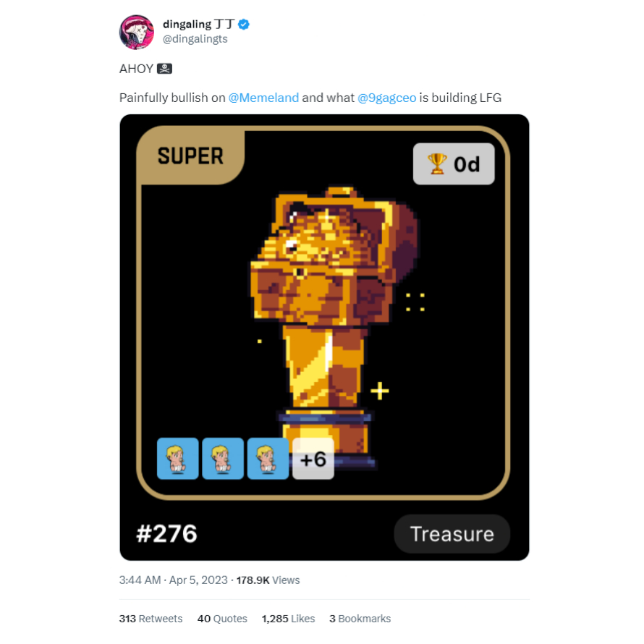The height and width of the screenshot is (644, 644).
Task: Click the first baby avatar thumbnail
Action: tap(178, 458)
